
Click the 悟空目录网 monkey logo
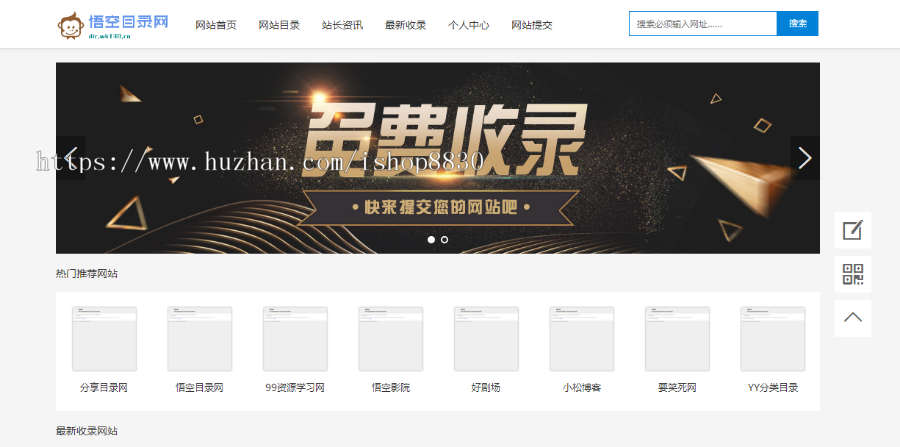pyautogui.click(x=112, y=24)
